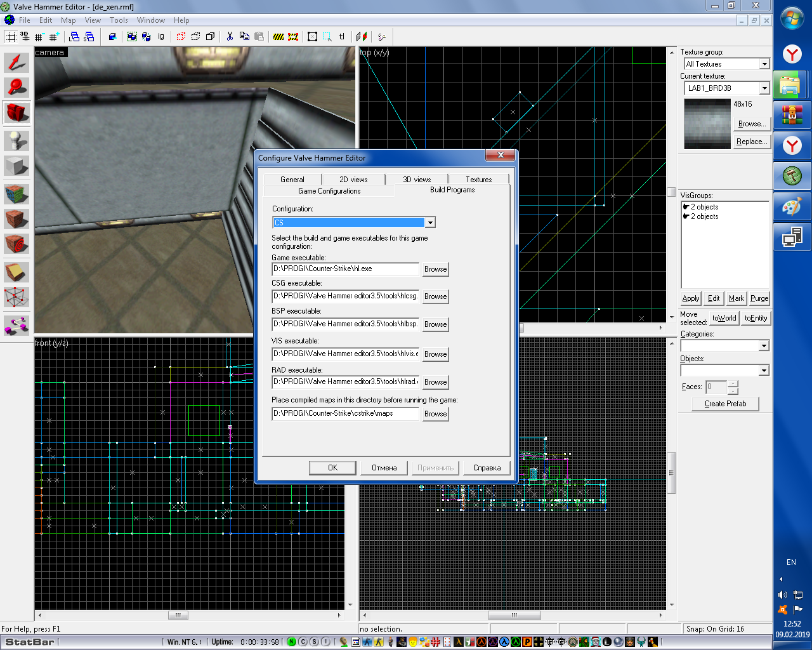
Task: Click the Smaller Grid icon
Action: click(x=39, y=37)
